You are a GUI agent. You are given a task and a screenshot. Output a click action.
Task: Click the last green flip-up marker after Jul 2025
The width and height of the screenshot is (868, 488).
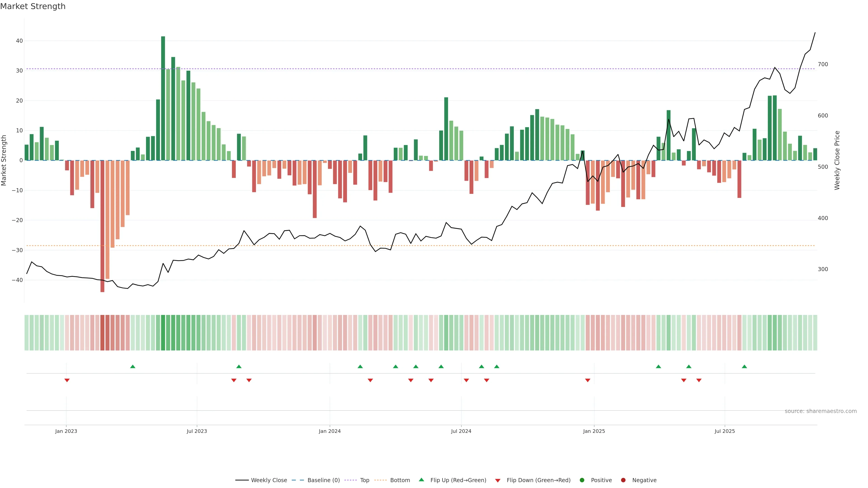[744, 366]
